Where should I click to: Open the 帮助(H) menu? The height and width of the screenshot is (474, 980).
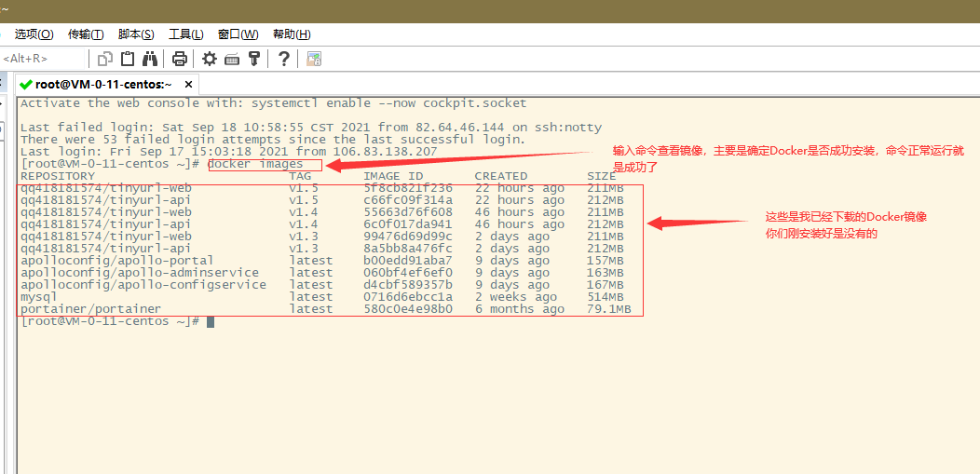292,34
